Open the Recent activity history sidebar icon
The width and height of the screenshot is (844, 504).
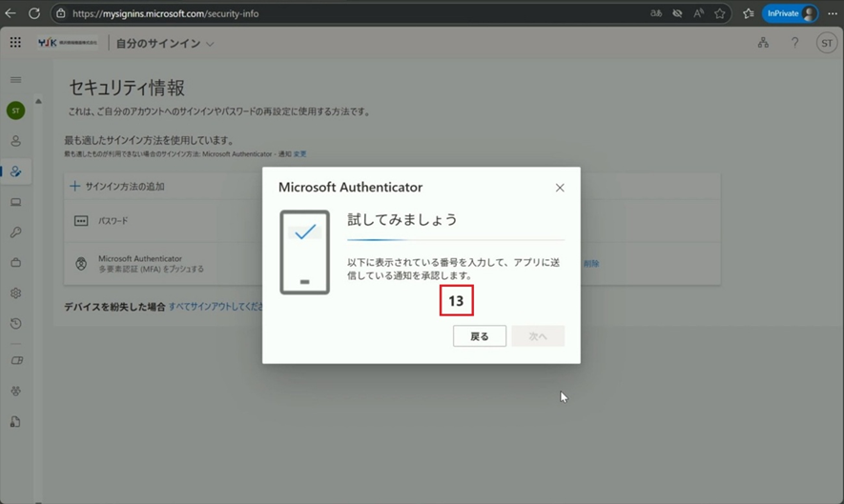[15, 324]
